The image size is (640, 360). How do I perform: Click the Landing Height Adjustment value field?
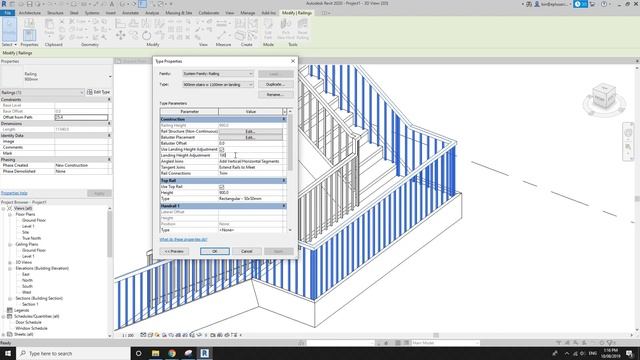click(x=250, y=156)
